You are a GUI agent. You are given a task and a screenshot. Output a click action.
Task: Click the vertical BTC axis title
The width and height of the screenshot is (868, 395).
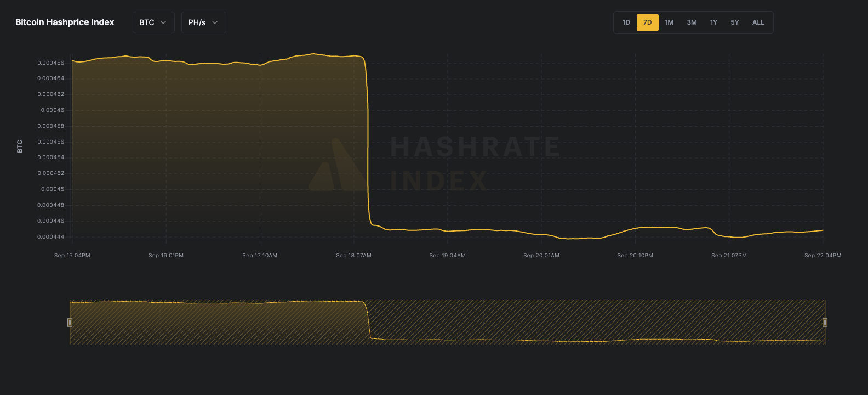[20, 146]
